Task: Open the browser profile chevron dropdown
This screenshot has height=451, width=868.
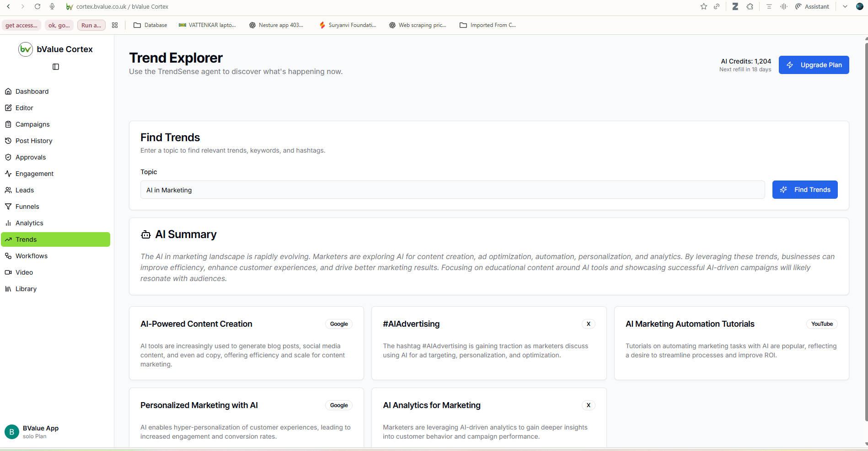Action: [x=844, y=6]
